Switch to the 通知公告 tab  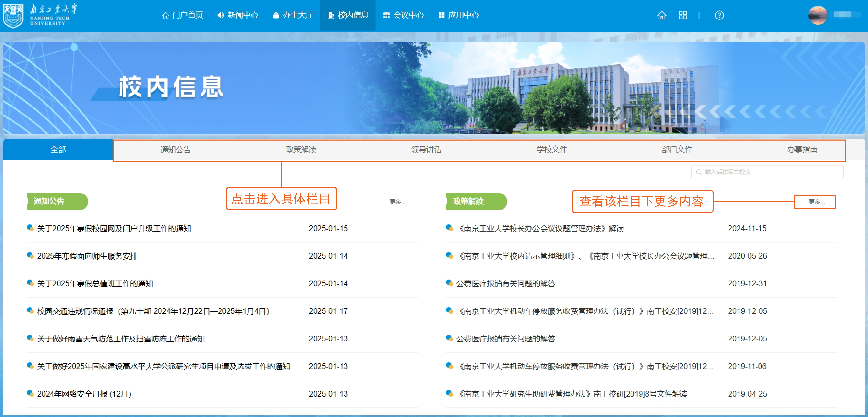click(176, 150)
